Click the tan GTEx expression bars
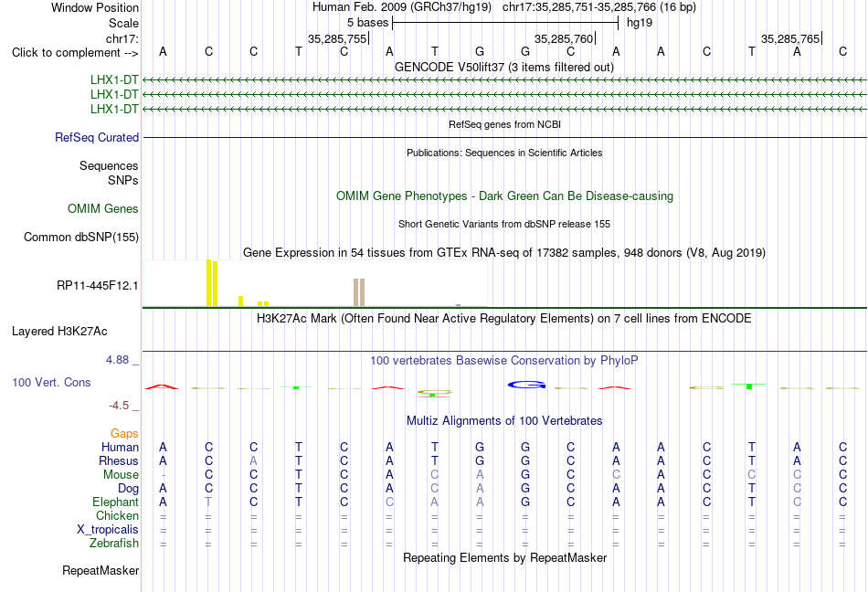This screenshot has height=592, width=868. pos(359,292)
